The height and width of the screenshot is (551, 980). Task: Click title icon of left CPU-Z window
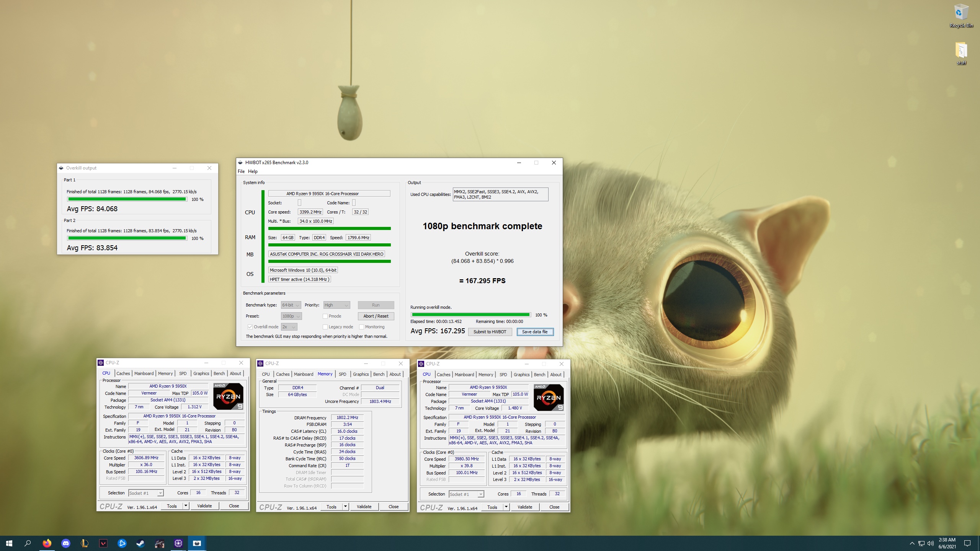coord(101,363)
